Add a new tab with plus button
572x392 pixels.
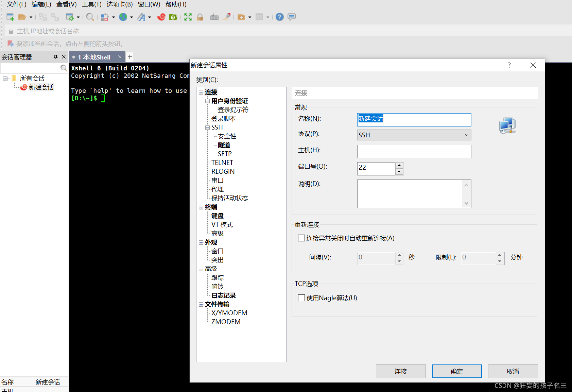pyautogui.click(x=130, y=57)
